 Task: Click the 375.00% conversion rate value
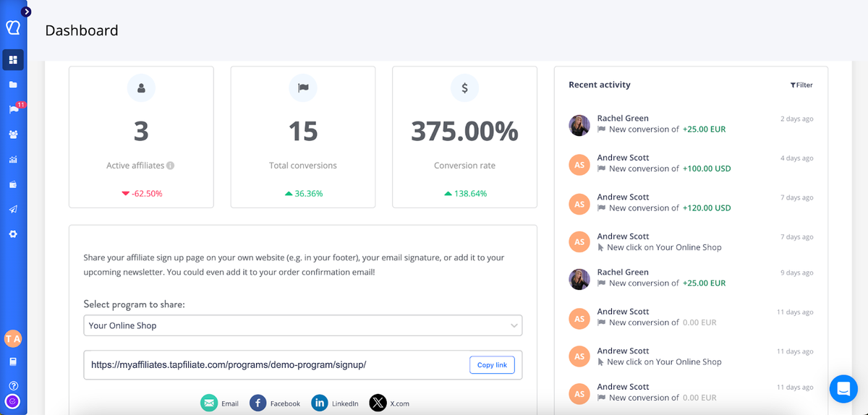pyautogui.click(x=464, y=132)
